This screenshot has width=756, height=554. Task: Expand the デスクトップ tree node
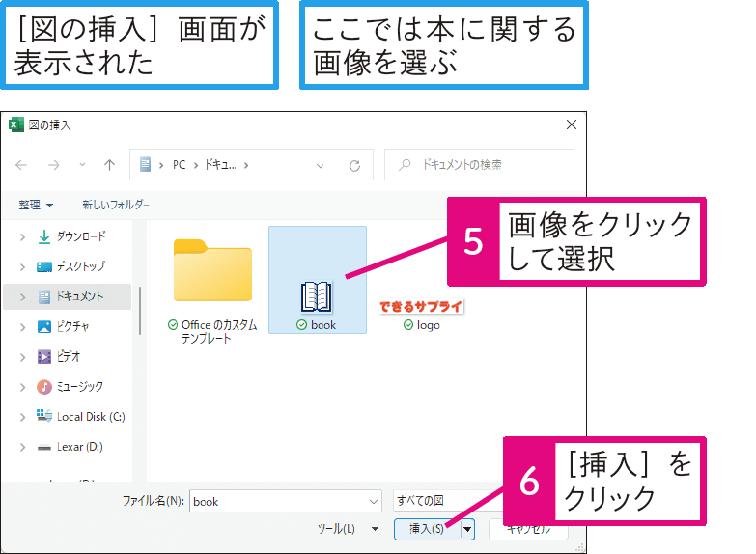22,267
